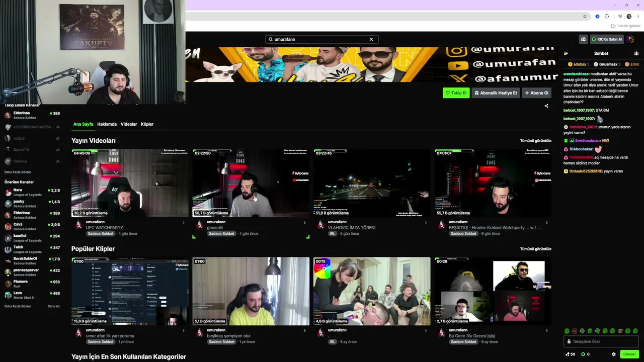The height and width of the screenshot is (362, 644).
Task: Open the UFC WATCHPARTY video thumbnail
Action: click(x=130, y=183)
